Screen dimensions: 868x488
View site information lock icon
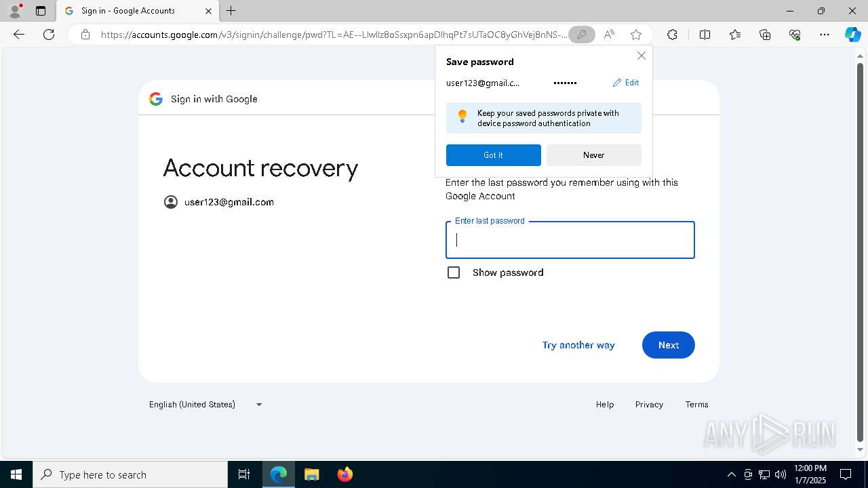(85, 35)
